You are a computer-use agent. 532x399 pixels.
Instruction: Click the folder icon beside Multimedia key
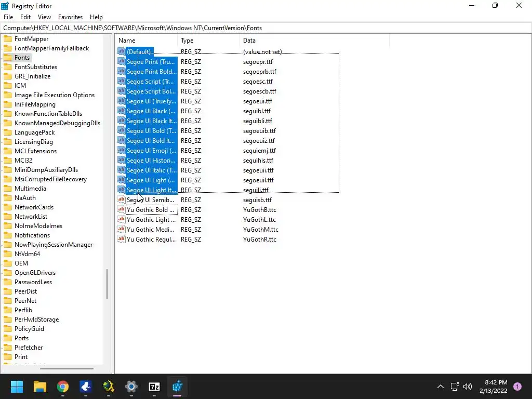click(x=7, y=189)
